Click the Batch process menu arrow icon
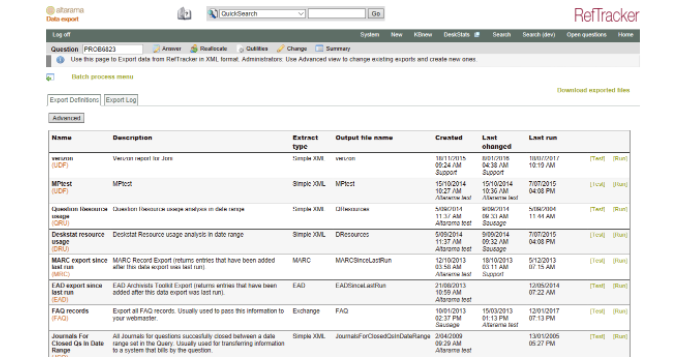The height and width of the screenshot is (363, 686). (50, 77)
